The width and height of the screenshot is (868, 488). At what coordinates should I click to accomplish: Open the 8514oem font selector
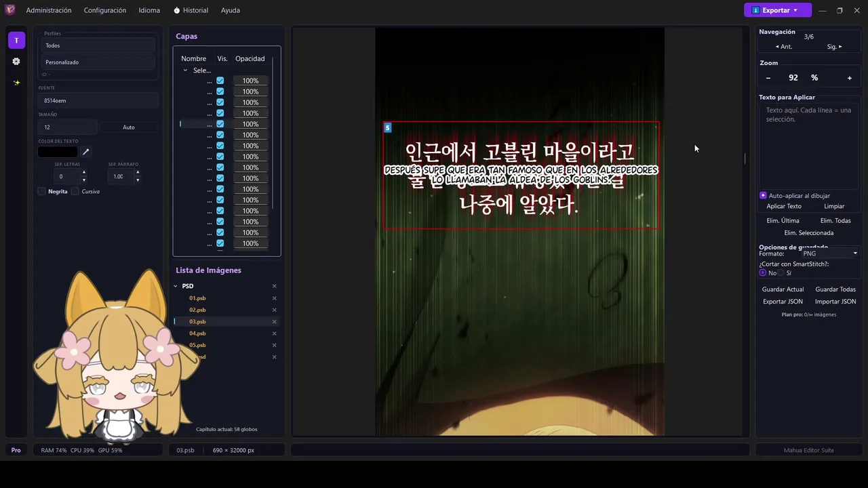(98, 100)
